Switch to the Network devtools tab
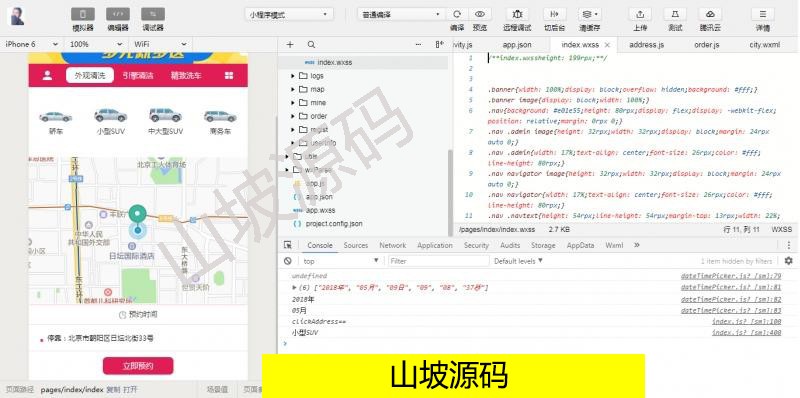 392,245
